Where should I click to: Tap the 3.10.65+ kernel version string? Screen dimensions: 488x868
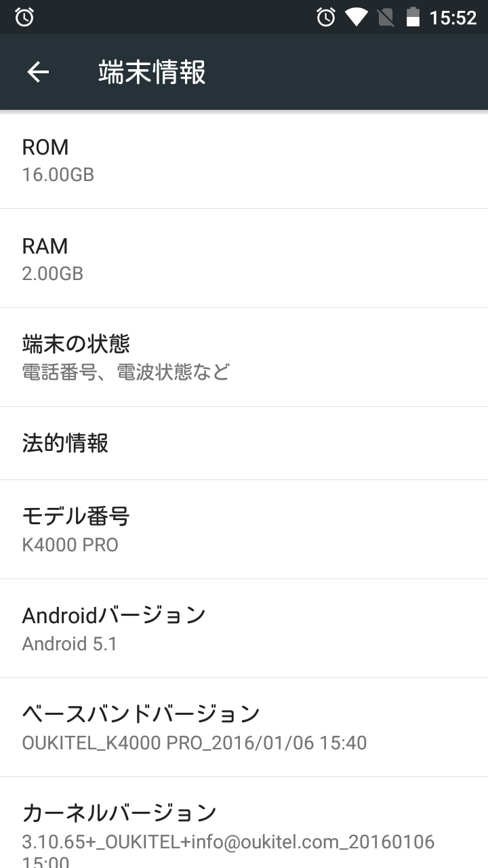point(228,842)
